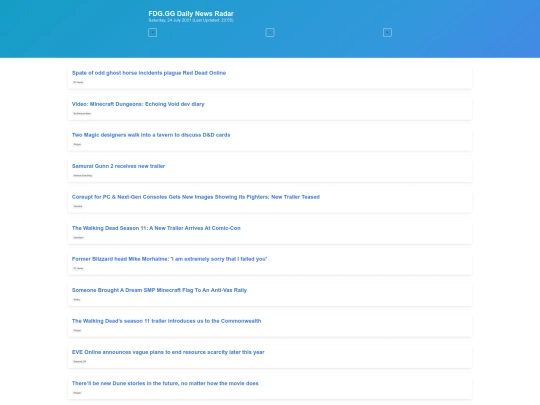The image size is (540, 405).
Task: Click source tag under Red Dead Online headline
Action: click(x=78, y=82)
